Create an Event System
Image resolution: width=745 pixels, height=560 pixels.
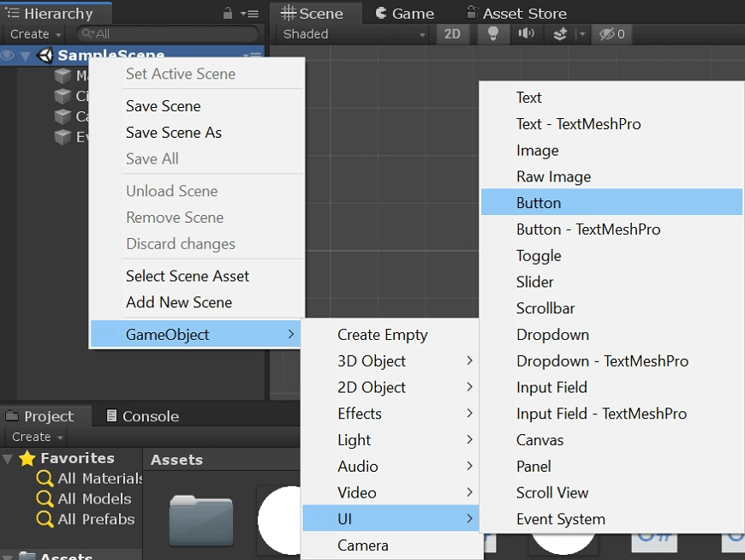(612, 519)
